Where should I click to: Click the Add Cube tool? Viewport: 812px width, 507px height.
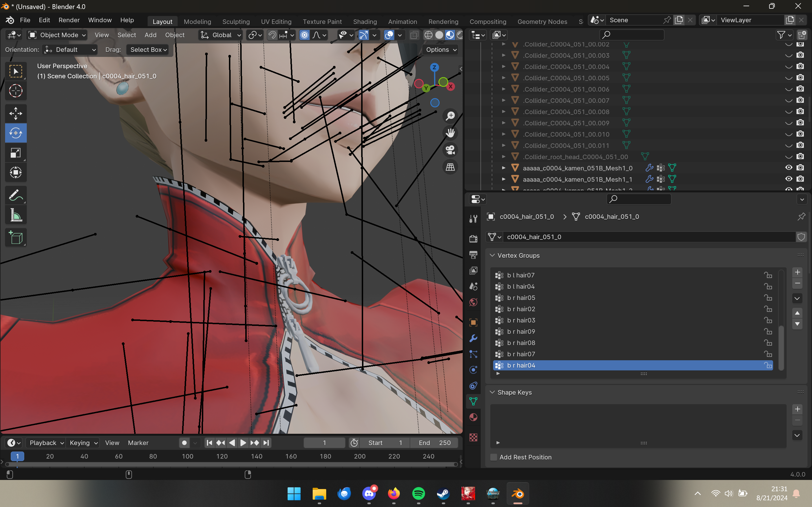coord(16,238)
